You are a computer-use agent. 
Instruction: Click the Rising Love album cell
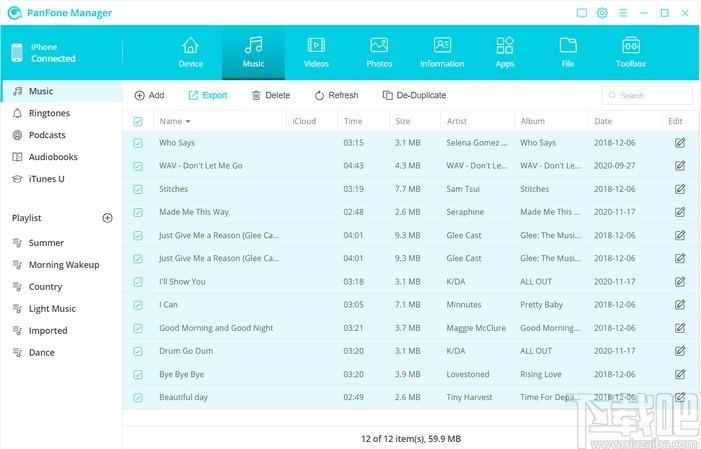541,374
